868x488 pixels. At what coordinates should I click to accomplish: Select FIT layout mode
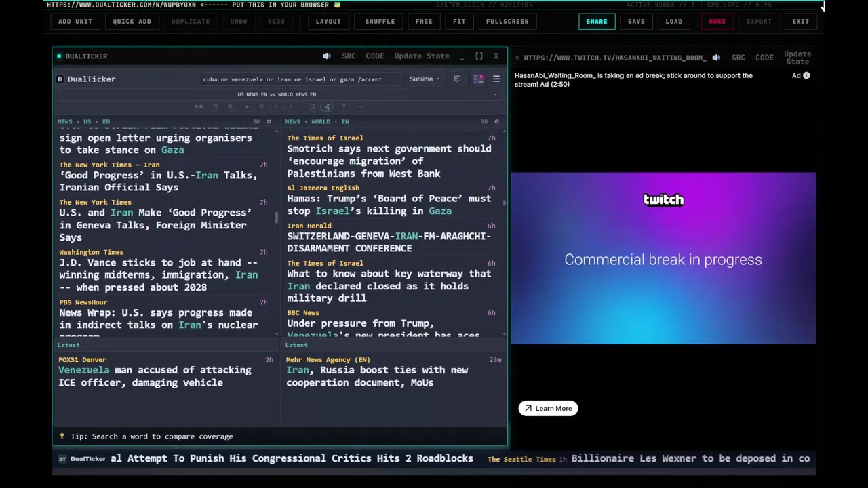459,22
